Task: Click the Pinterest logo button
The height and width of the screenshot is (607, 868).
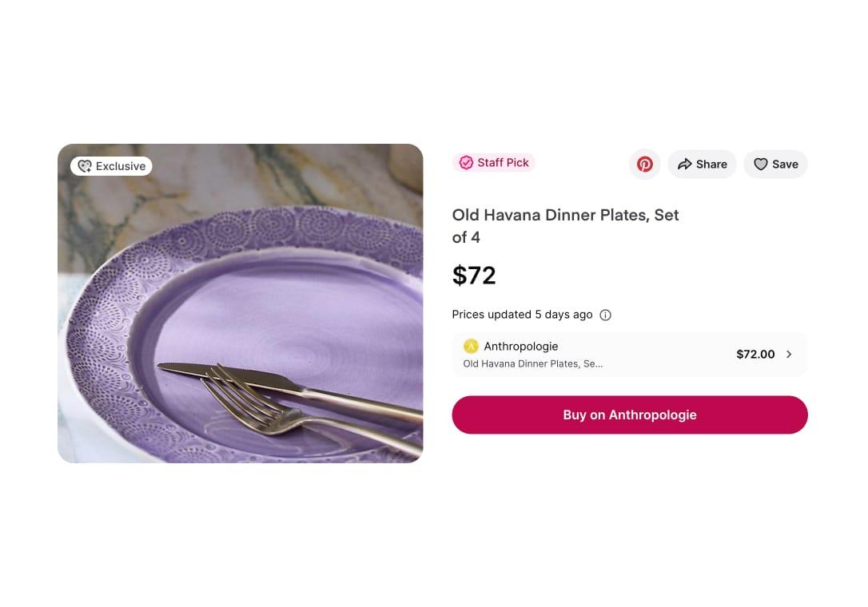Action: point(645,165)
